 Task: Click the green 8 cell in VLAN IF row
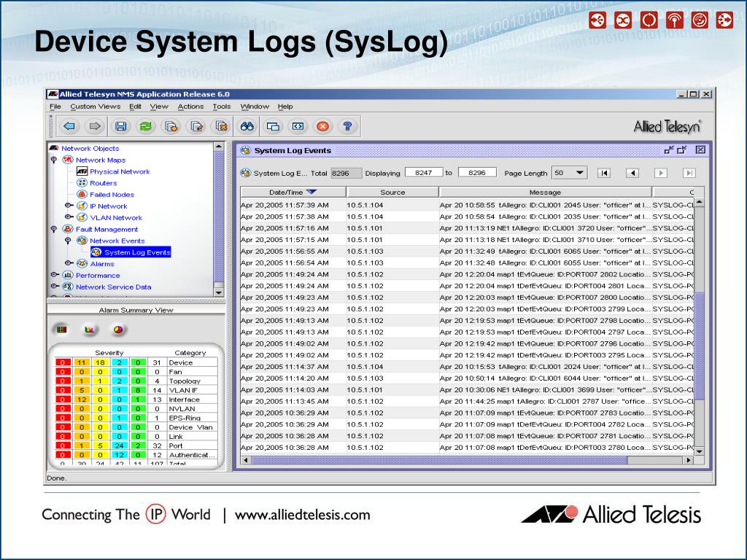tap(138, 390)
